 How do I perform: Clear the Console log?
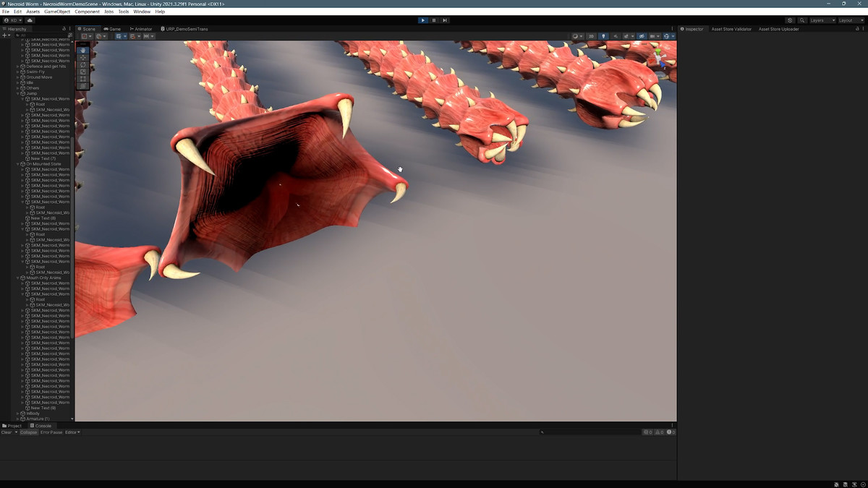[7, 432]
